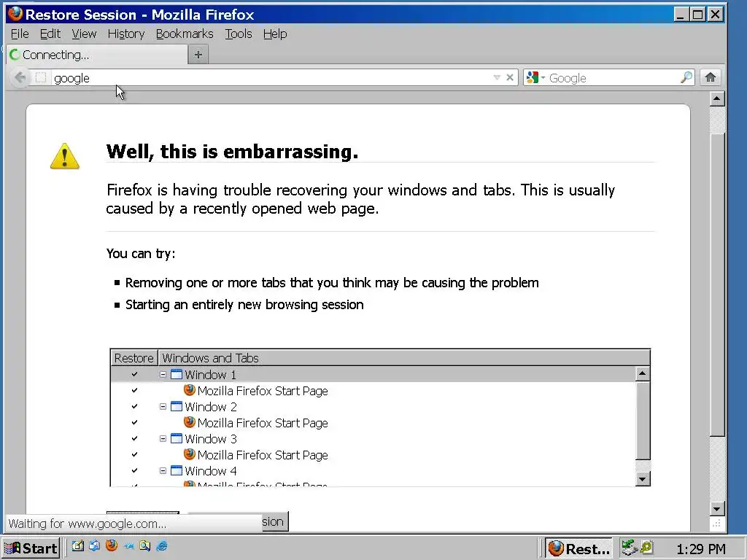Image resolution: width=747 pixels, height=560 pixels.
Task: Click the yellow warning triangle icon
Action: pos(65,156)
